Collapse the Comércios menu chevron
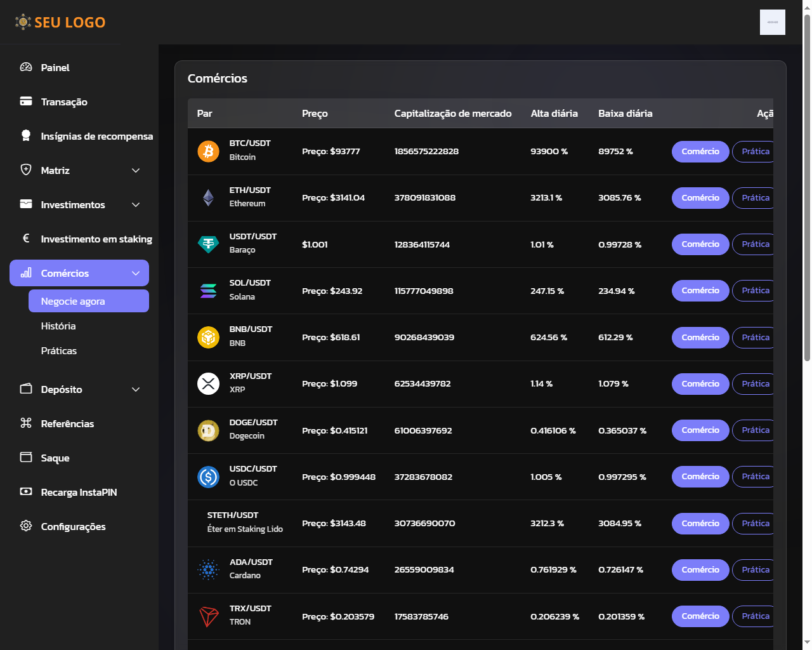The width and height of the screenshot is (812, 650). 136,273
